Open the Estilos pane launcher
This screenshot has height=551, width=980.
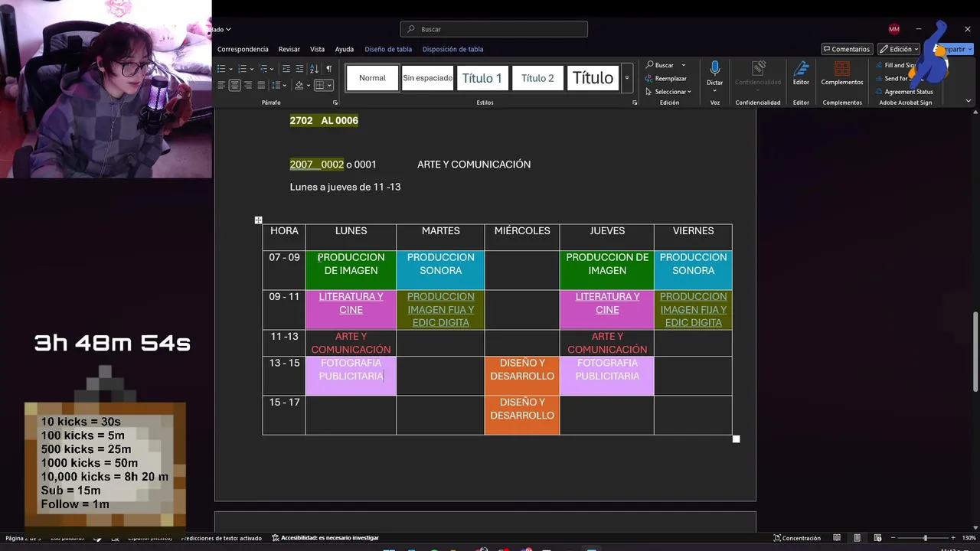[635, 103]
